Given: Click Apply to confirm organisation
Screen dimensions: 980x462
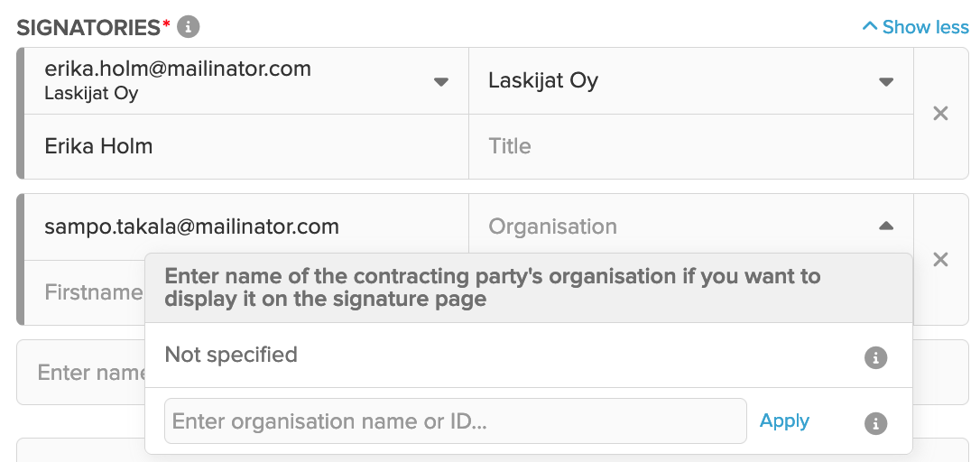Looking at the screenshot, I should click(x=784, y=420).
